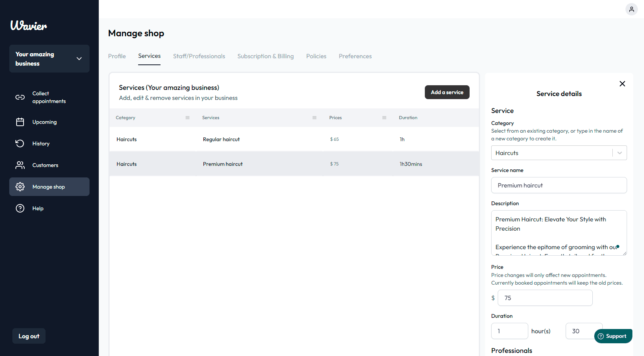The width and height of the screenshot is (644, 356).
Task: Click the Services column header
Action: 211,118
